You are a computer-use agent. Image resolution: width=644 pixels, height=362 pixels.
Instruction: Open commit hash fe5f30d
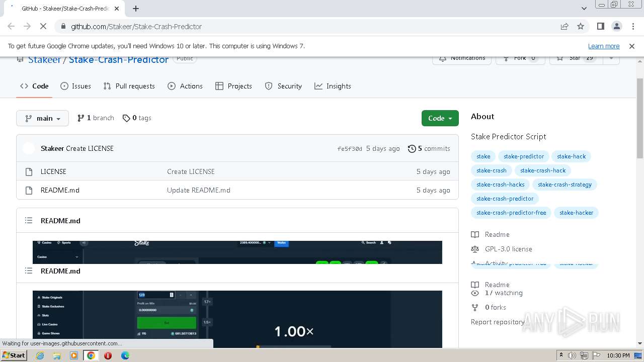350,149
